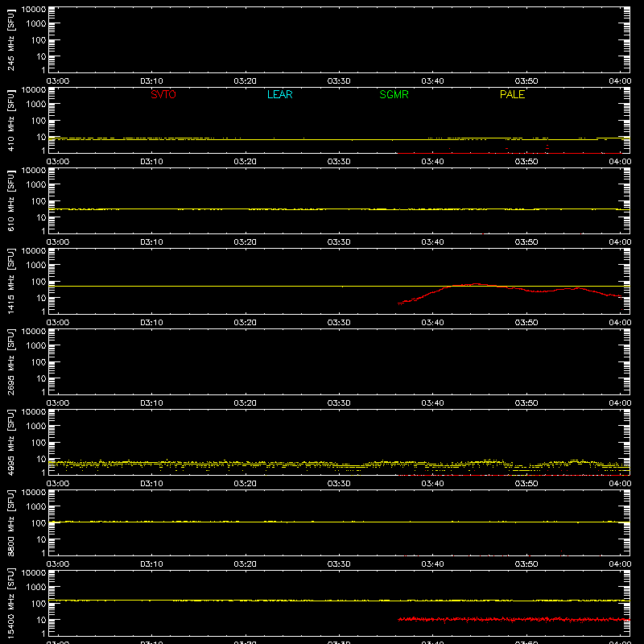Select the 4995 MHz [SFU] axis title

coord(10,442)
